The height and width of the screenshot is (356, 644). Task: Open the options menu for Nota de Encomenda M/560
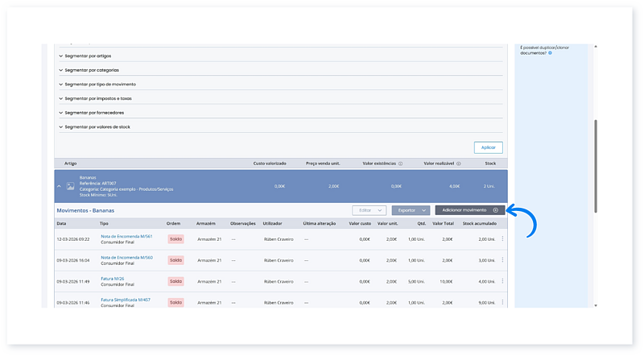click(503, 260)
